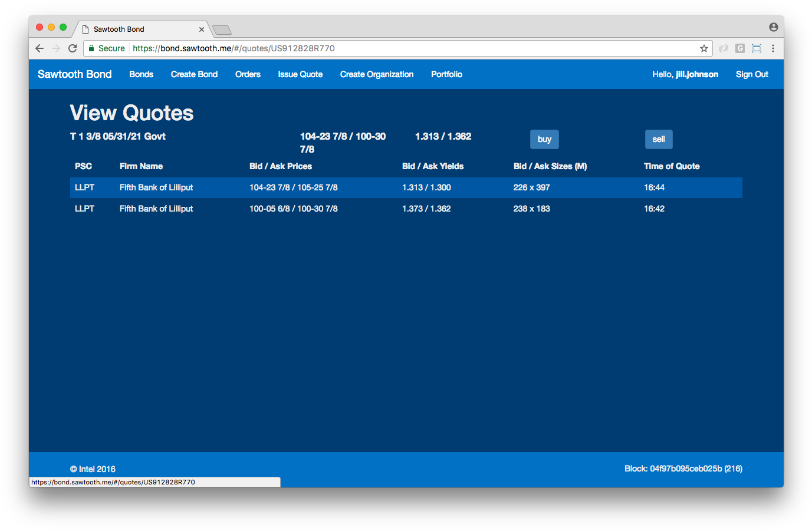812x531 pixels.
Task: Click the browser back arrow
Action: (x=40, y=48)
